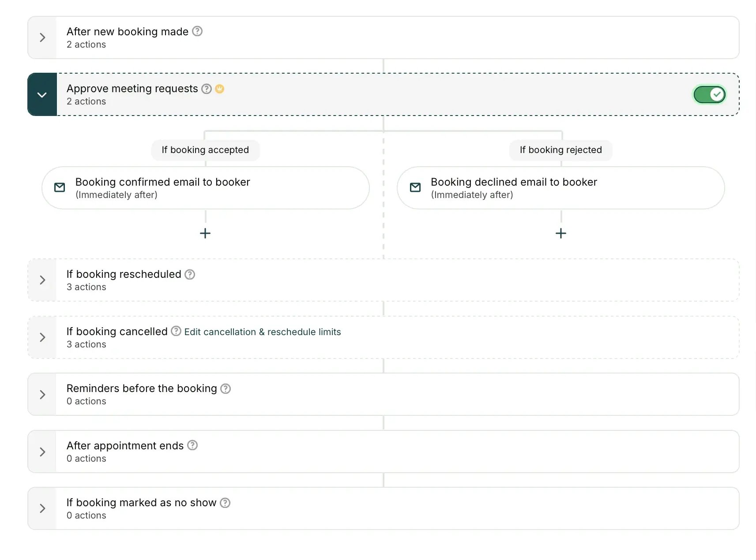Click help icon beside Reminders before the booking

tap(226, 388)
